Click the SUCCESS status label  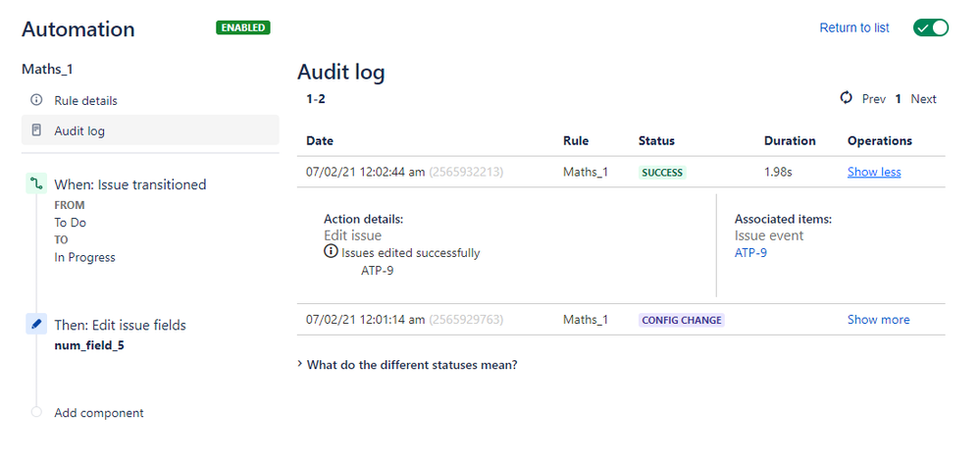662,173
